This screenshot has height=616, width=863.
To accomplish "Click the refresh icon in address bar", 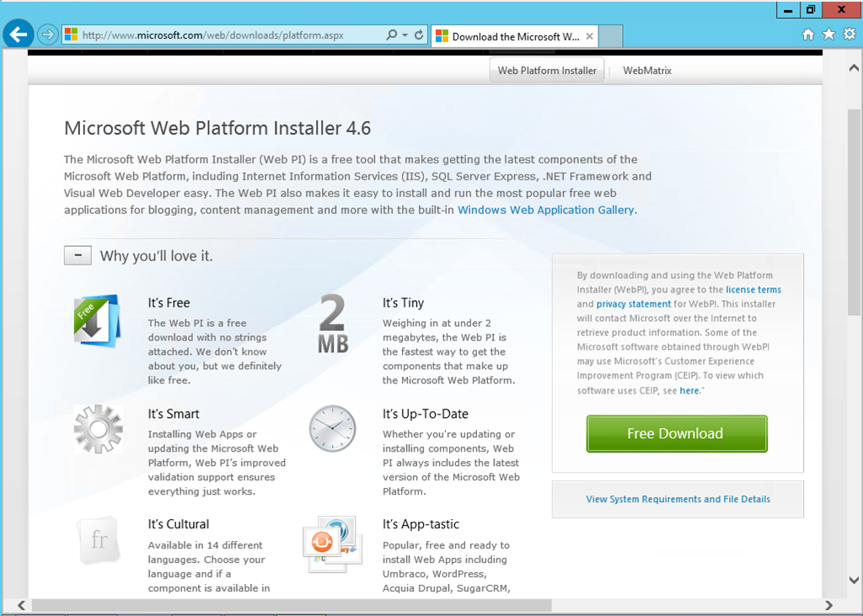I will click(x=419, y=35).
